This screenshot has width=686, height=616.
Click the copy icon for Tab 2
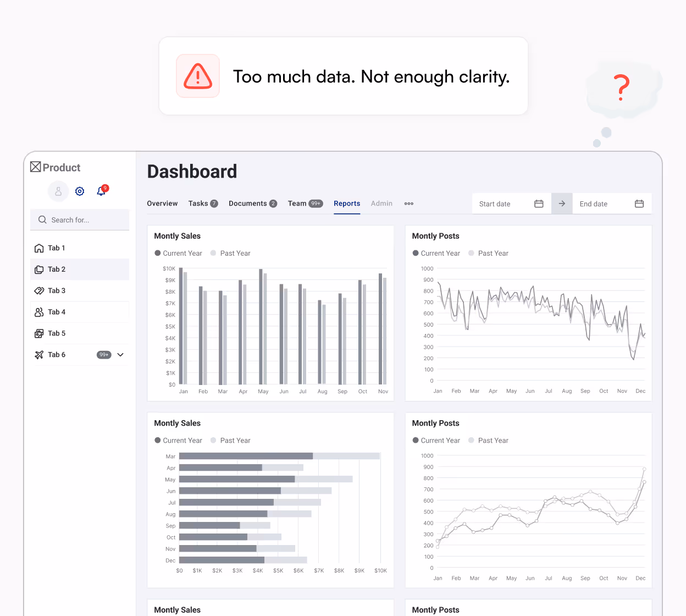tap(39, 269)
